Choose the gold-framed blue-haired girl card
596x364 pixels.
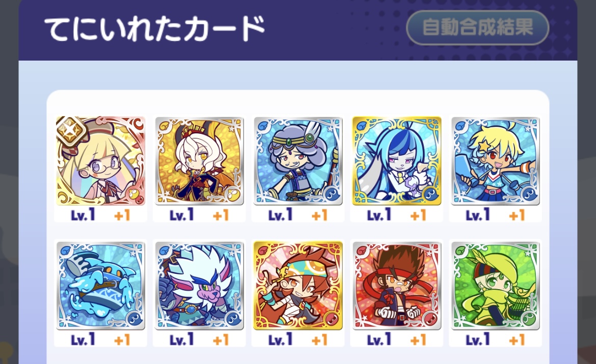(397, 161)
